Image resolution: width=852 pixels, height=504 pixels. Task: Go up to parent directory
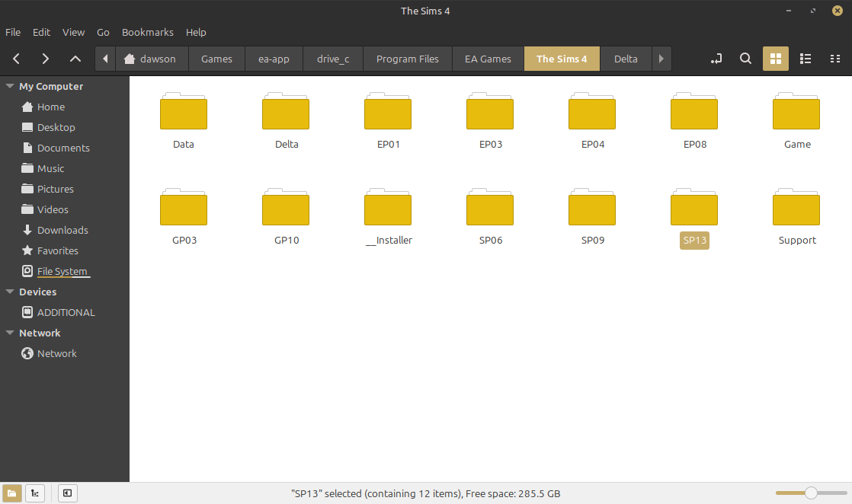(75, 59)
